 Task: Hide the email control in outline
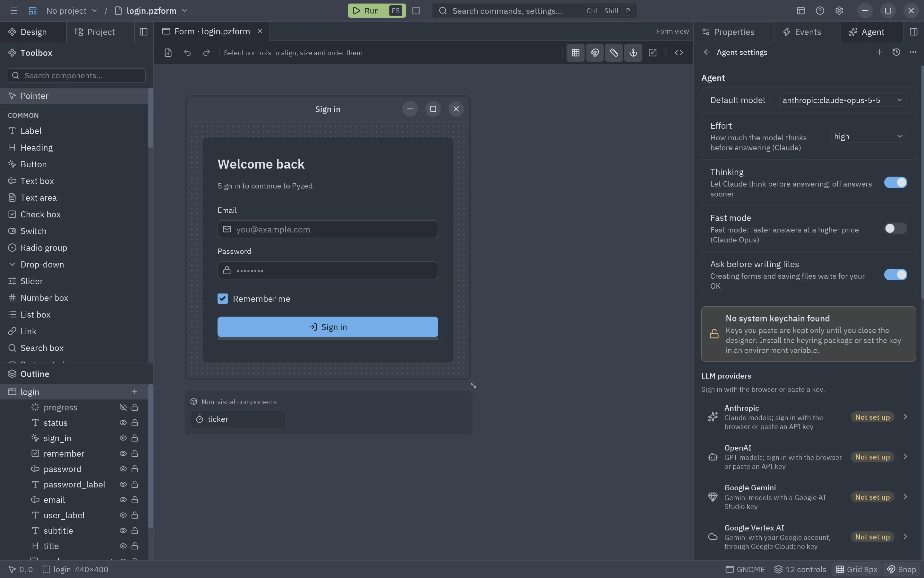tap(123, 500)
